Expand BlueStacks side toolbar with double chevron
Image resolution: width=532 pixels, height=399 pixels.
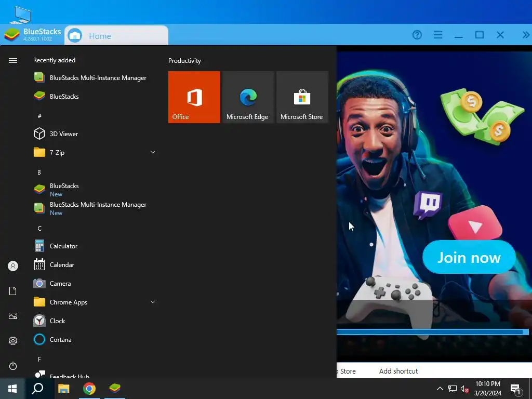[x=526, y=35]
